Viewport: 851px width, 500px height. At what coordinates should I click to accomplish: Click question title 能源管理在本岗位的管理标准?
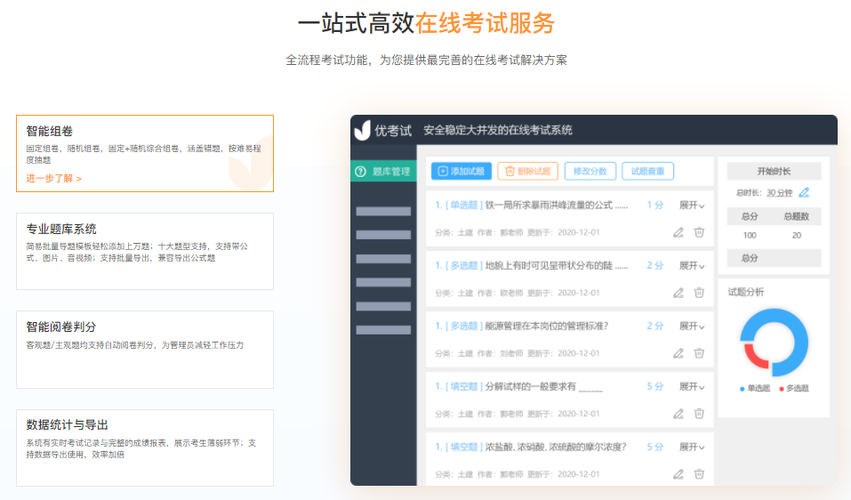(547, 326)
